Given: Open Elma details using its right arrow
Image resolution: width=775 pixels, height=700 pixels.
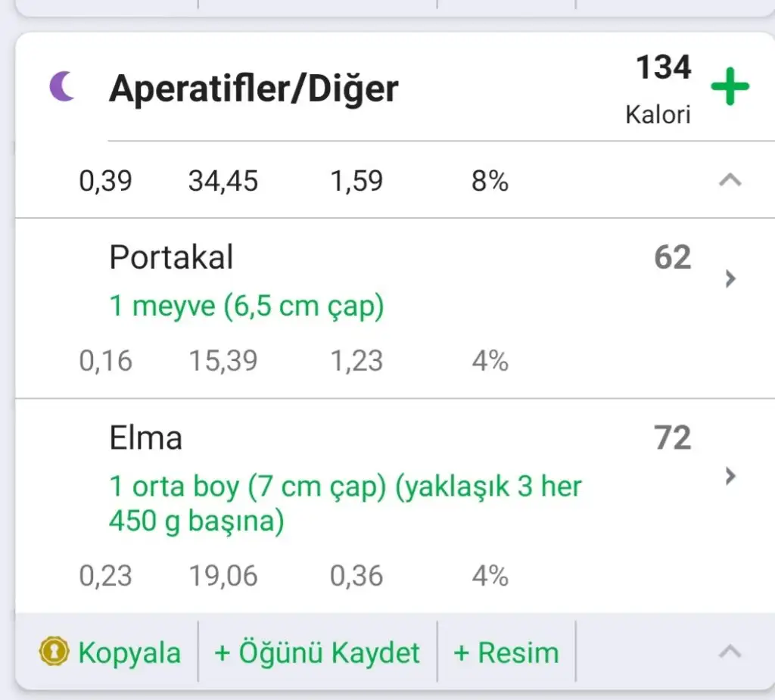Looking at the screenshot, I should [x=730, y=476].
